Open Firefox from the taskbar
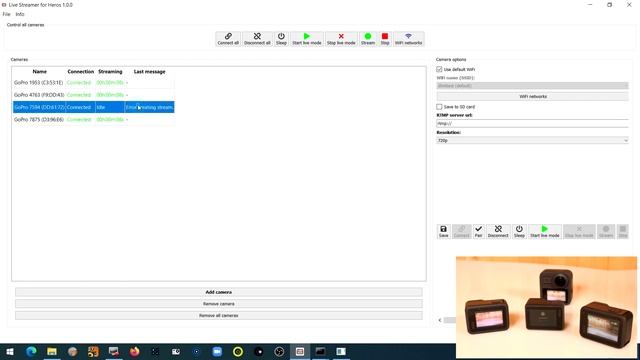The width and height of the screenshot is (640, 360). (x=134, y=351)
